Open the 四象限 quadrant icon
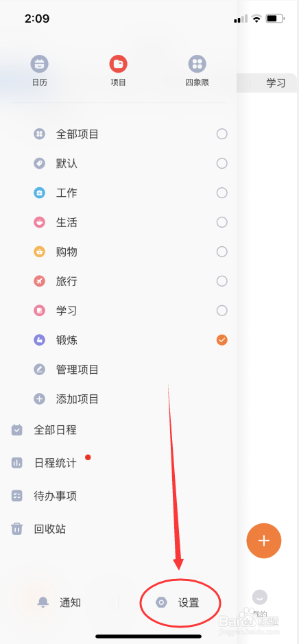299x644 pixels. (197, 64)
